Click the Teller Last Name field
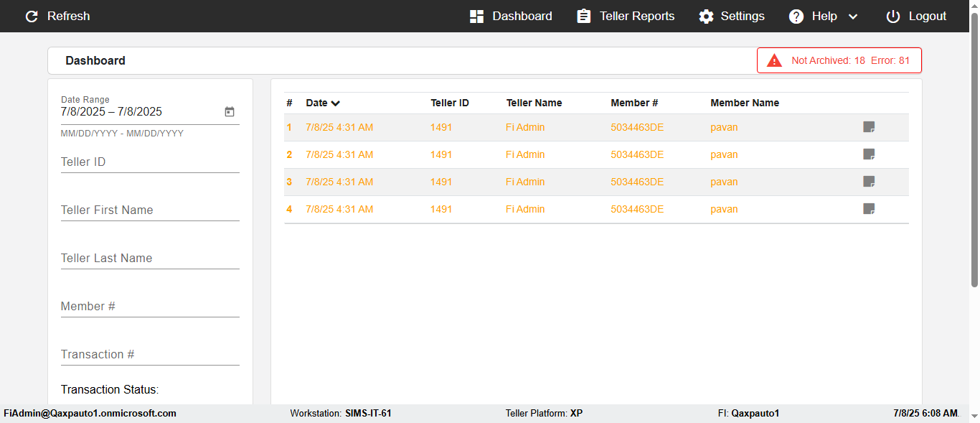 point(150,259)
